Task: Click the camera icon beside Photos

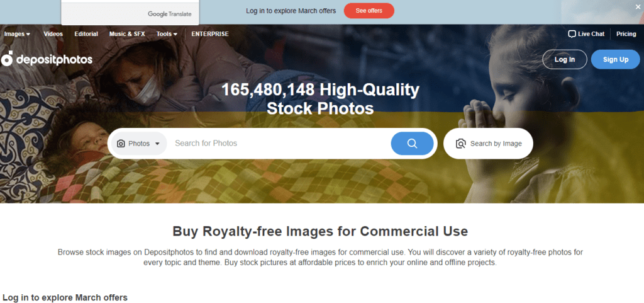Action: click(121, 144)
